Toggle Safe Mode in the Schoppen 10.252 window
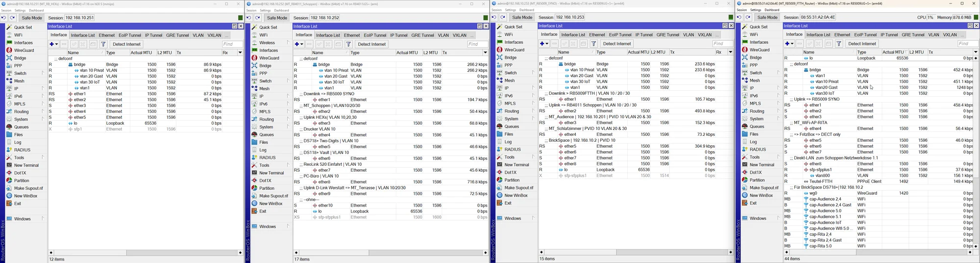The image size is (980, 263). [x=277, y=18]
